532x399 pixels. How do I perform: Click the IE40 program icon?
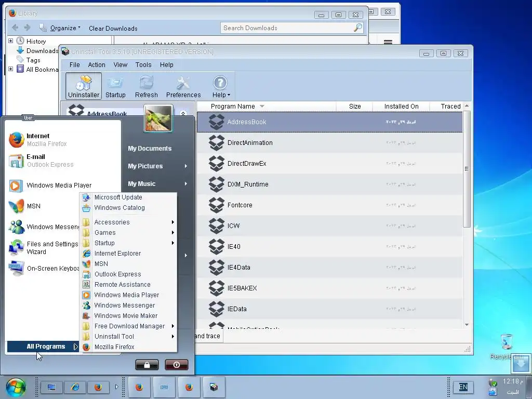tap(217, 247)
